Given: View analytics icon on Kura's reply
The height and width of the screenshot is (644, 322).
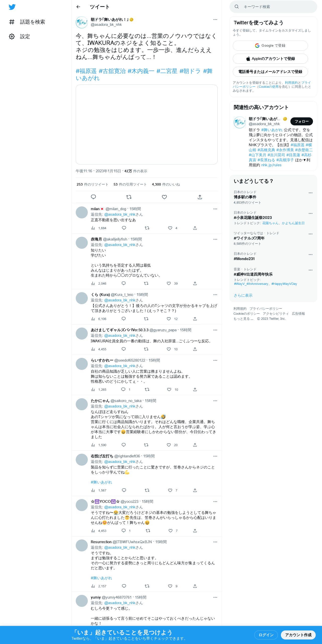Looking at the screenshot, I should coord(93,319).
